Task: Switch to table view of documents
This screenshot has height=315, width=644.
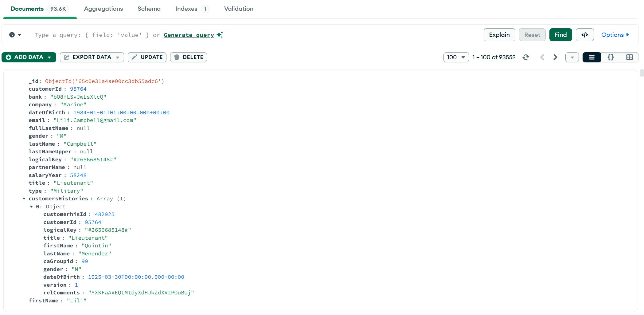Action: click(630, 57)
